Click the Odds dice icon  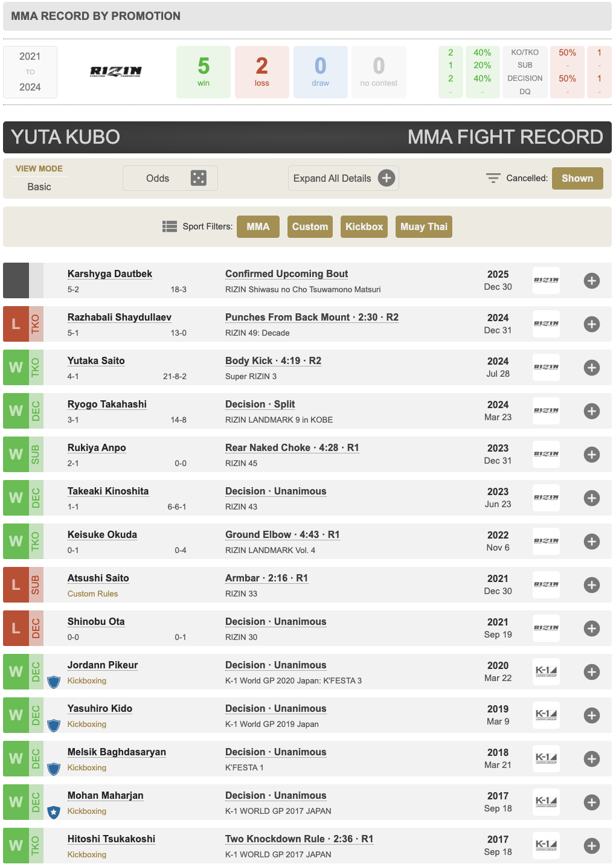[198, 178]
